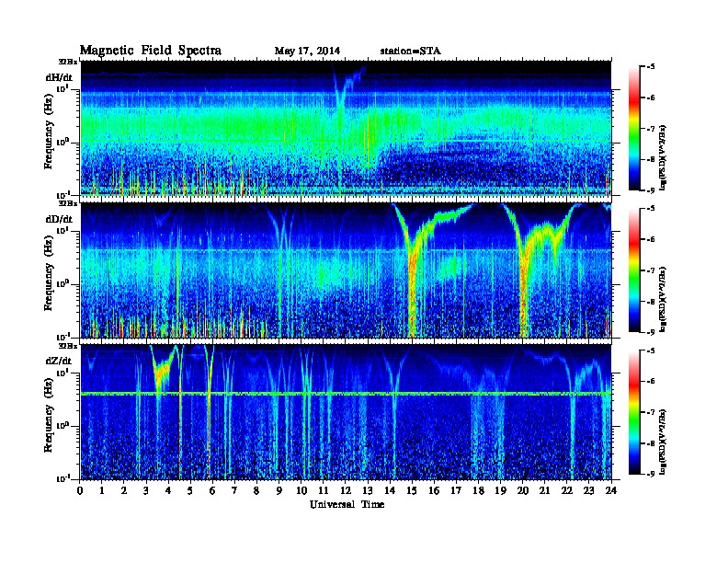Click the hour '15' tick label on time axis
Viewport: 728px width, 563px height.
coord(412,490)
